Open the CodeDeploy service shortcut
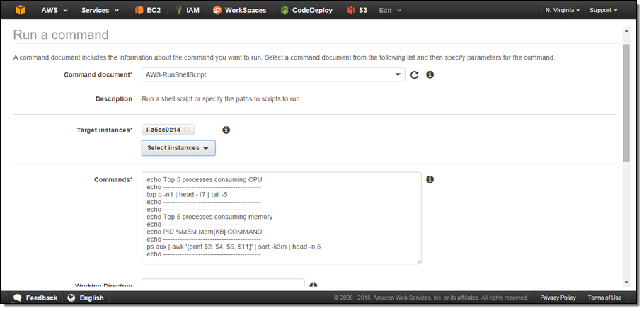 point(306,10)
